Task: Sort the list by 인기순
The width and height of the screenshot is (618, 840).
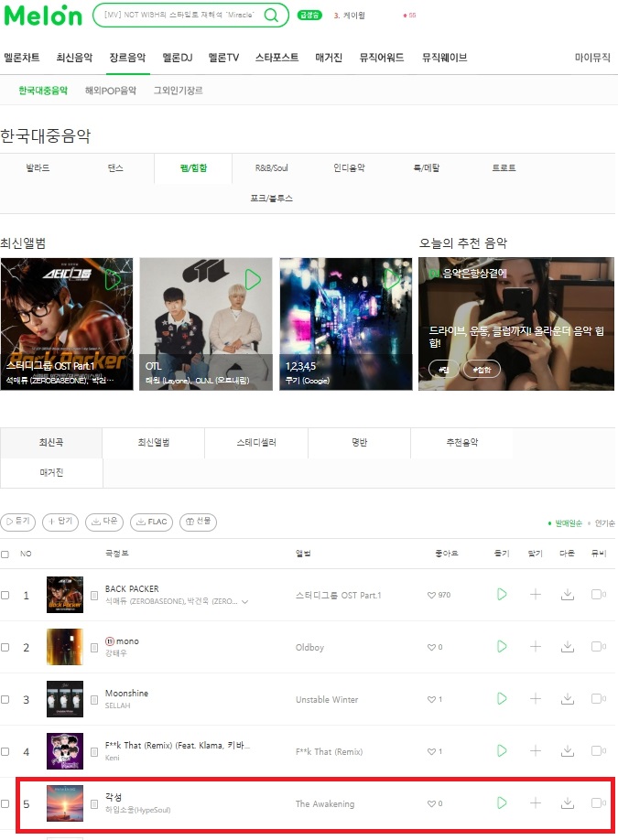Action: coord(604,523)
